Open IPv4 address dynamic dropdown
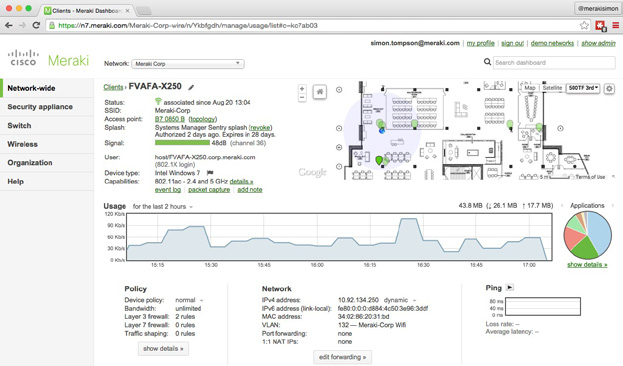623x366 pixels. click(x=400, y=300)
